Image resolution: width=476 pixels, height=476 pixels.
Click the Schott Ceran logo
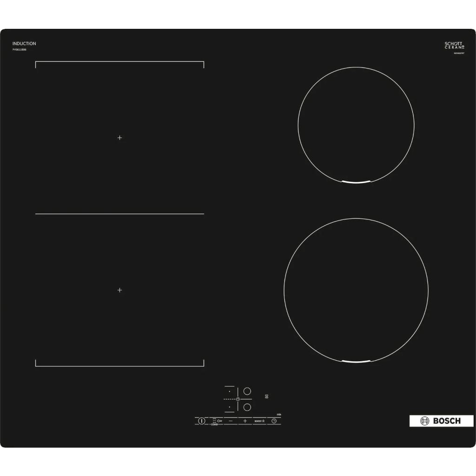coord(454,46)
